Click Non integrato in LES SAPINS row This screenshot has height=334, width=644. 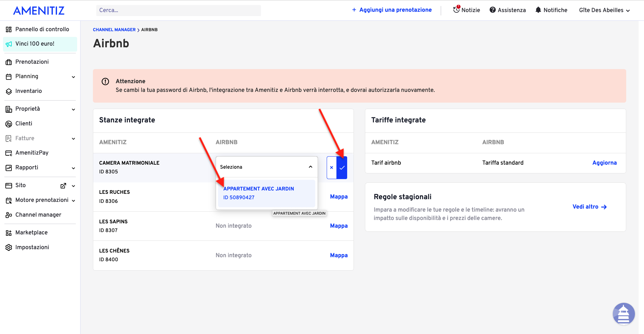tap(233, 226)
